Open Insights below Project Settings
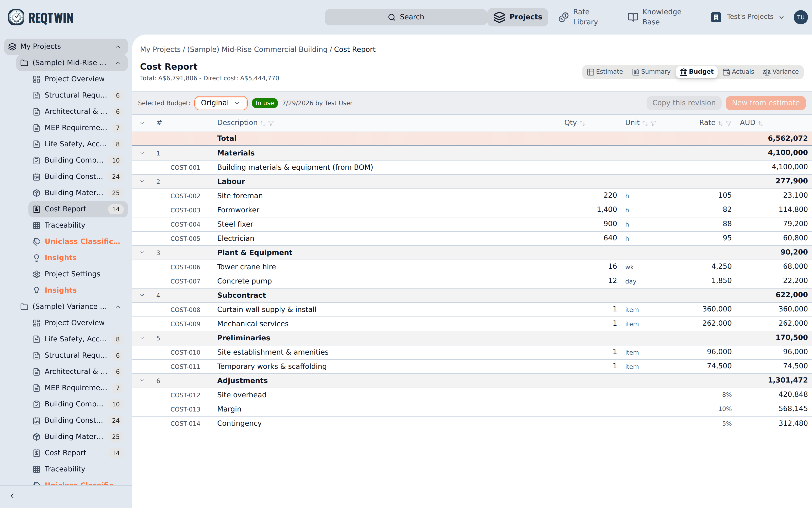The width and height of the screenshot is (812, 508). 78,290
